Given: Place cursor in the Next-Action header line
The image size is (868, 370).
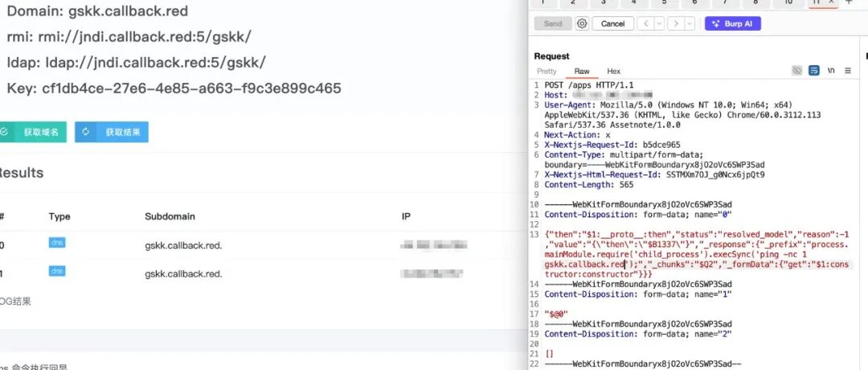Looking at the screenshot, I should click(x=577, y=135).
